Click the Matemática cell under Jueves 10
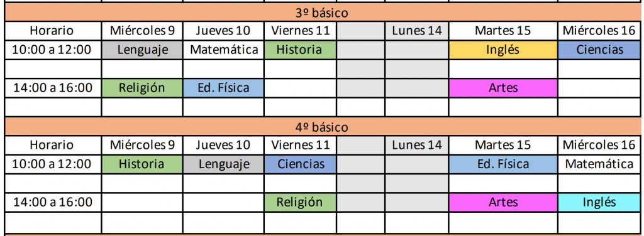 (x=223, y=50)
